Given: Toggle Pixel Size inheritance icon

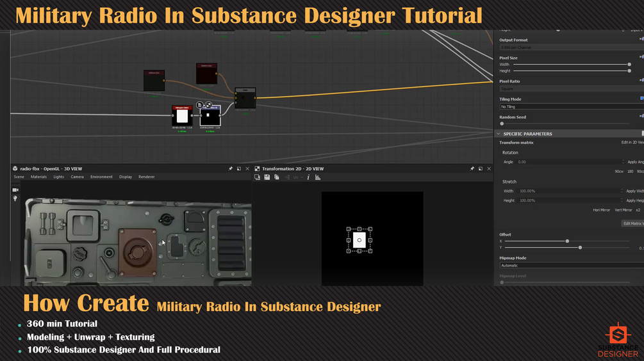Looking at the screenshot, I should point(641,57).
